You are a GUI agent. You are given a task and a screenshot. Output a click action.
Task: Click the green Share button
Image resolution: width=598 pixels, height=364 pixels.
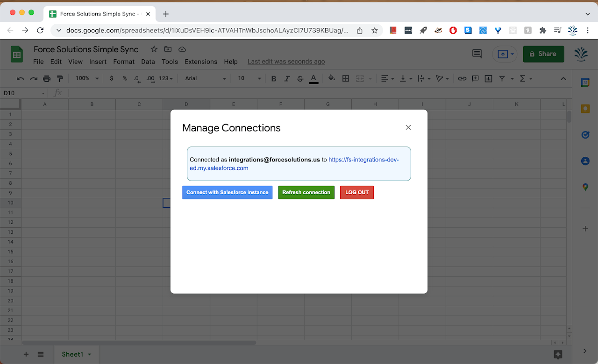point(543,54)
